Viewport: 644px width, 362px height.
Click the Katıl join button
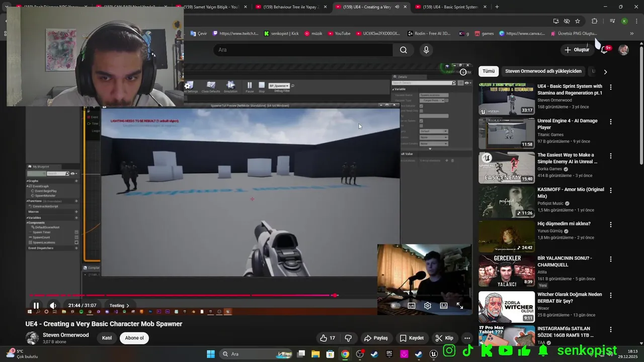(107, 338)
